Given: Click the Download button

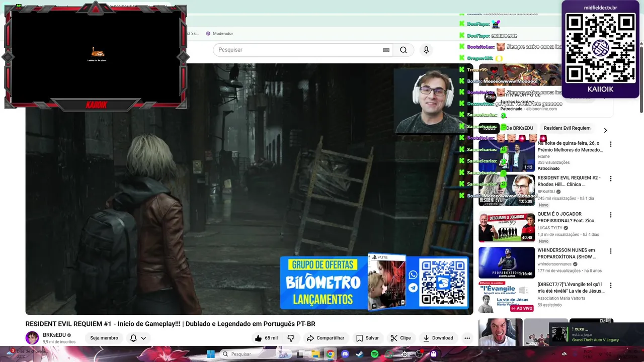Looking at the screenshot, I should (438, 338).
